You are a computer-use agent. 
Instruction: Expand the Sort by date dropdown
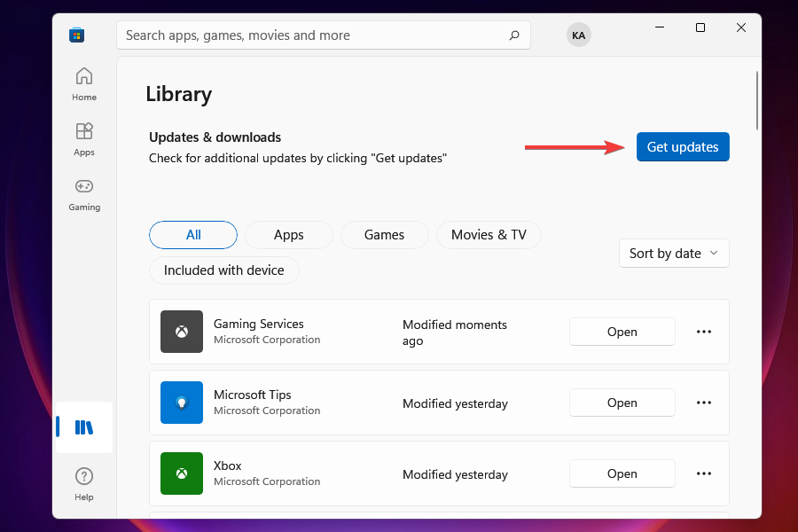[x=674, y=253]
